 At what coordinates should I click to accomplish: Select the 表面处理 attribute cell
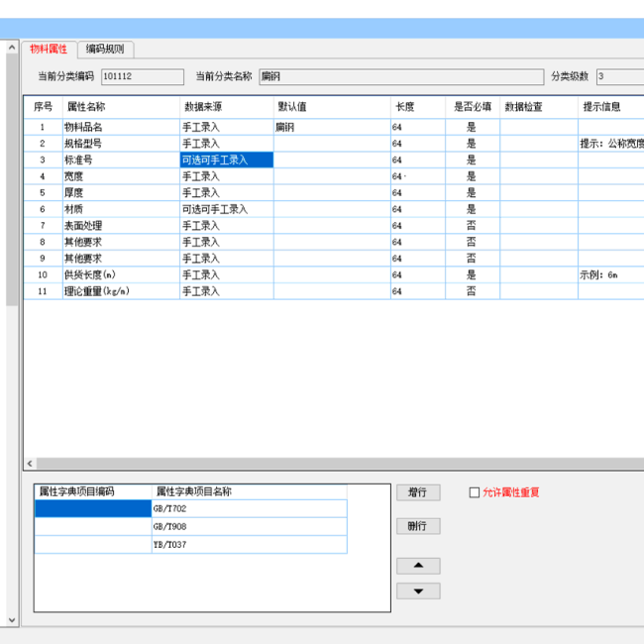tap(121, 226)
